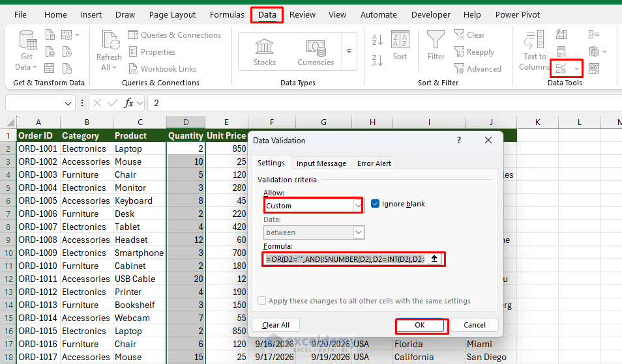The height and width of the screenshot is (364, 622).
Task: Open the File menu
Action: click(x=20, y=15)
